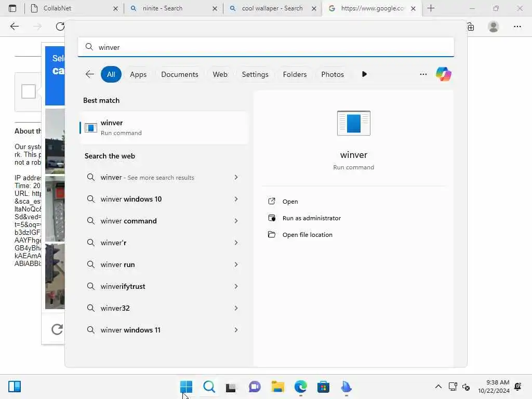Refresh the page in Edge
Image resolution: width=532 pixels, height=399 pixels.
coord(60,26)
